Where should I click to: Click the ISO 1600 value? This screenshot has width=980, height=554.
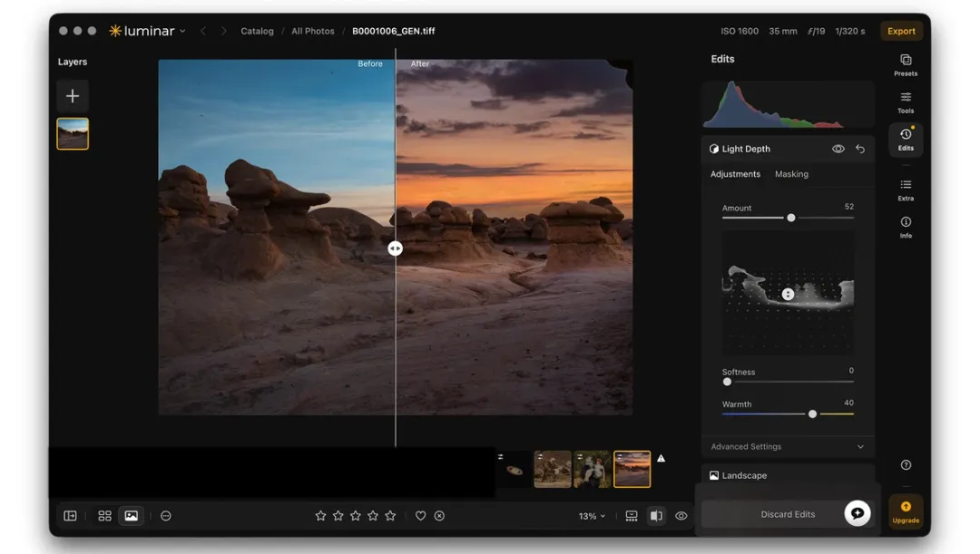[x=740, y=31]
